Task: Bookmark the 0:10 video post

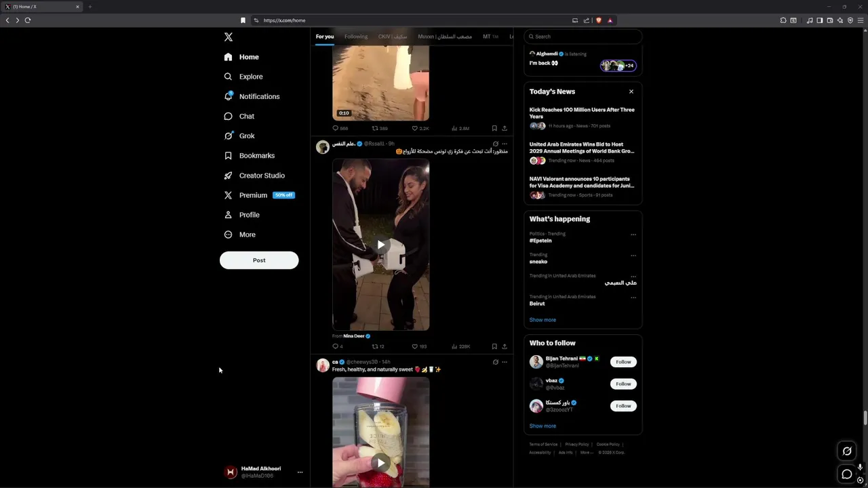Action: [494, 128]
